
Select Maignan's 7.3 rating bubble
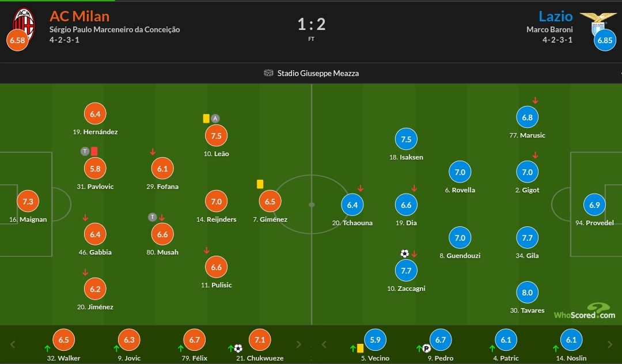28,202
